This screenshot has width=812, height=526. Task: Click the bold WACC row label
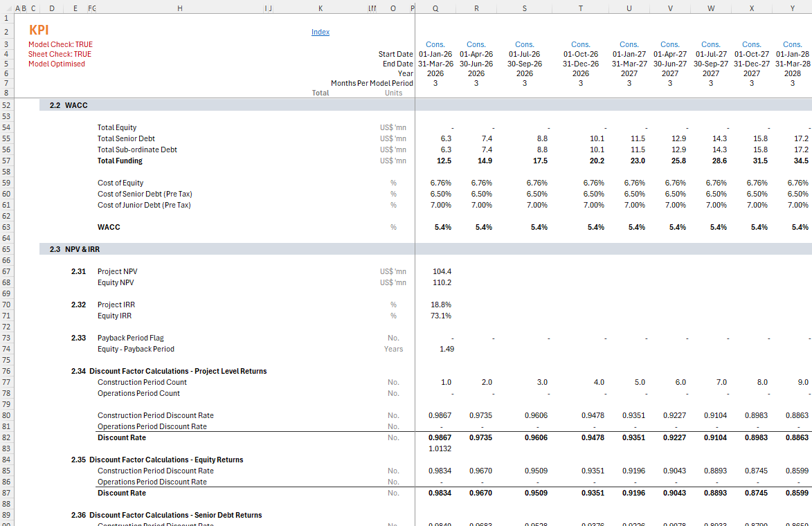pyautogui.click(x=109, y=227)
